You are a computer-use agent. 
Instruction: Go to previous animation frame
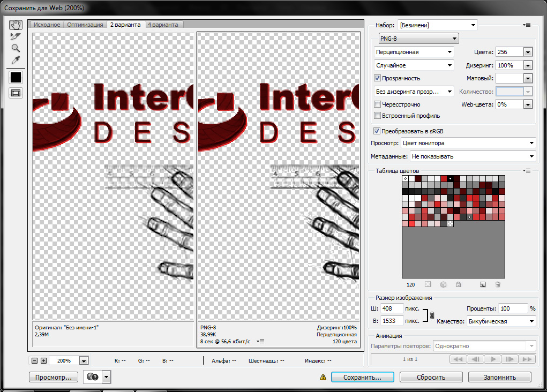click(x=475, y=359)
